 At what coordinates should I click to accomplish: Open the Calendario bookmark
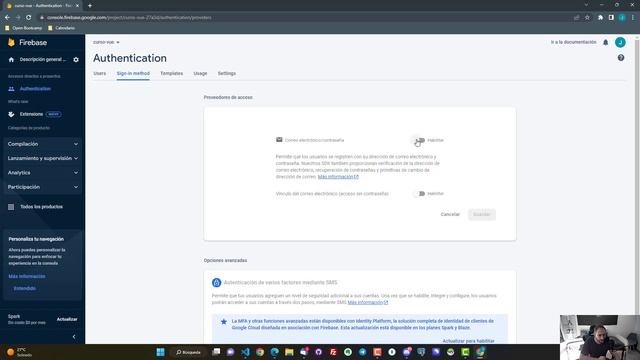(x=62, y=28)
